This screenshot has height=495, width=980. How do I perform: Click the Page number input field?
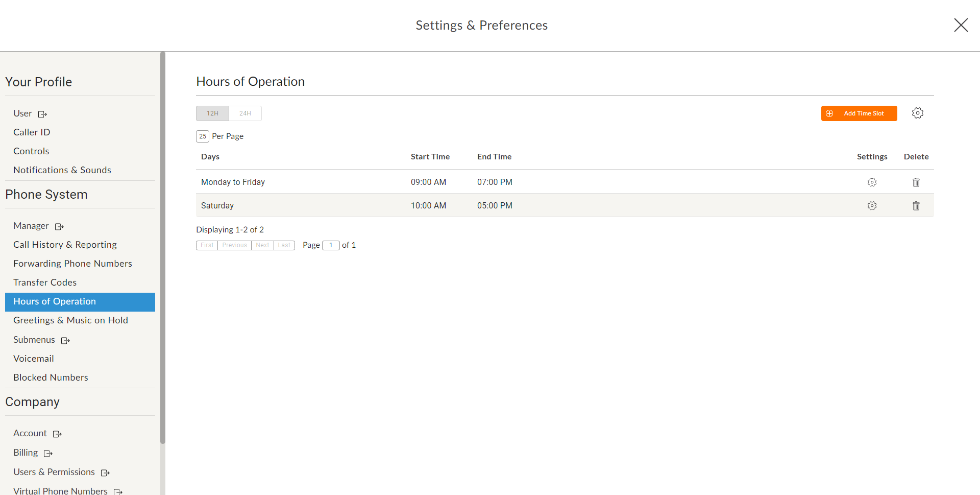click(331, 245)
